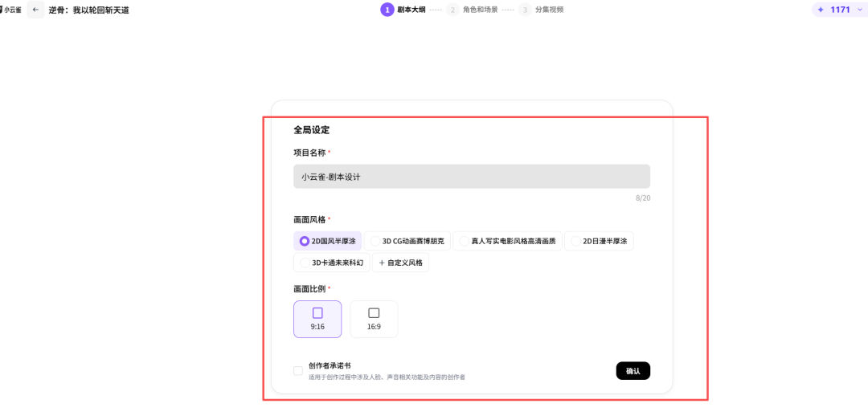Expand the credits dropdown chevron
Screen dimensions: 868x420
tap(858, 10)
